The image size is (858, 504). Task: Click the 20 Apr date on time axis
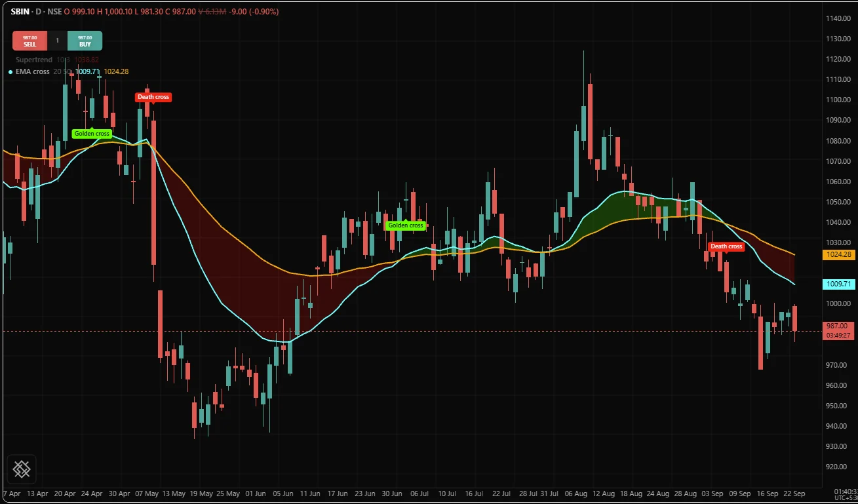(64, 493)
